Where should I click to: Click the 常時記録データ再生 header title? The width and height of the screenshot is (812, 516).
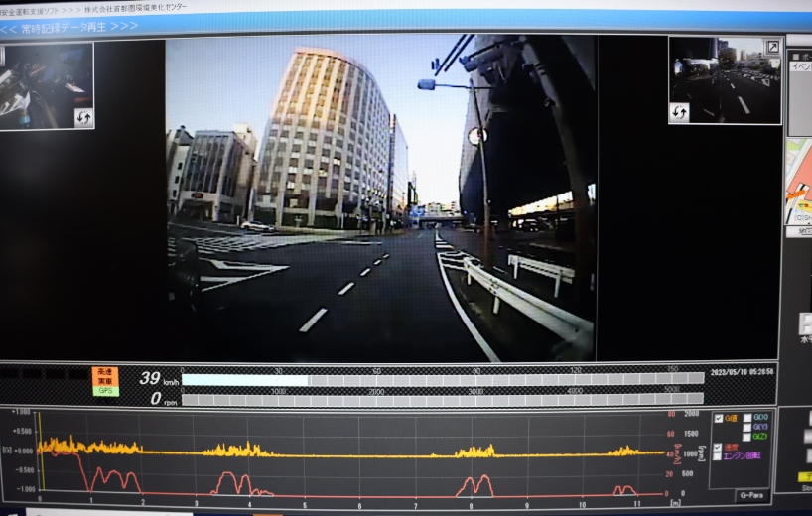(69, 27)
